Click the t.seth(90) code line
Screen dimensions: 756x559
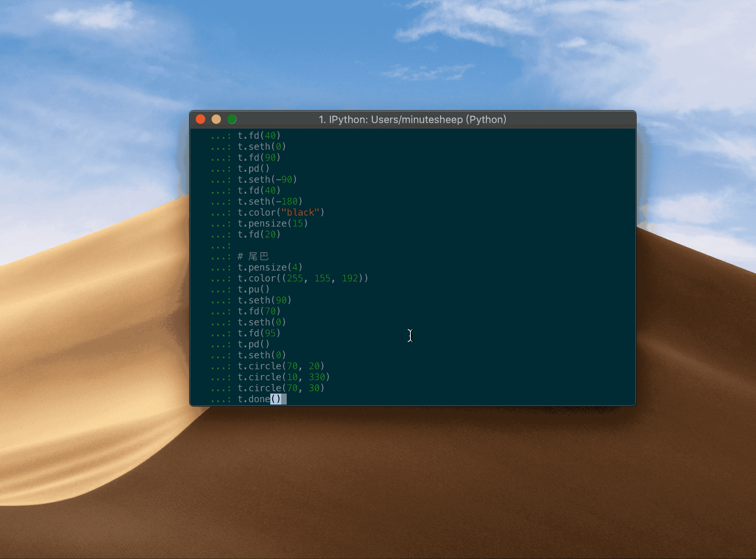click(264, 300)
